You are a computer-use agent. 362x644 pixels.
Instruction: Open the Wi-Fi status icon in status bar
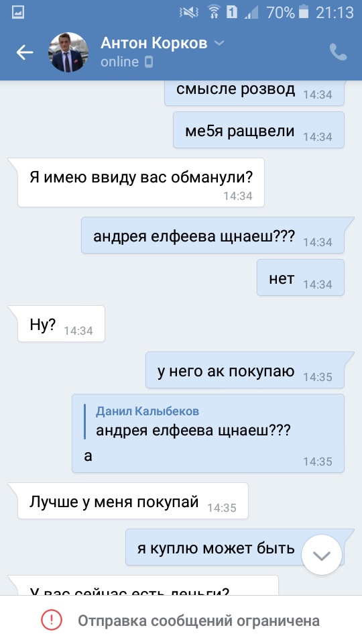tap(213, 12)
